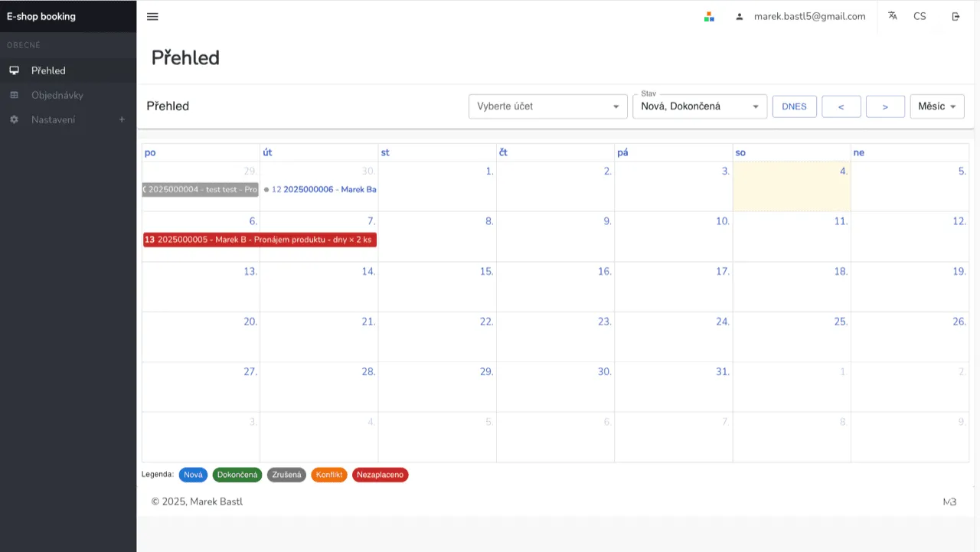The image size is (980, 552).
Task: Toggle the hamburger sidebar menu
Action: (x=152, y=17)
